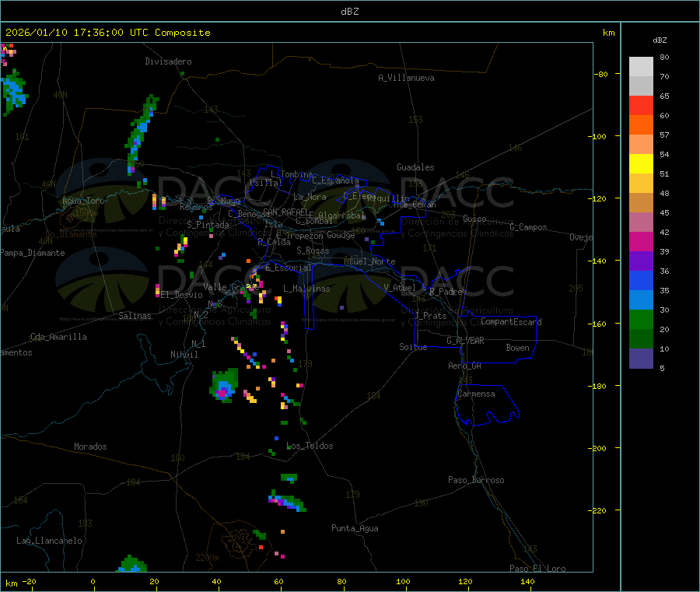700x592 pixels.
Task: Click the 'Guadales' map label
Action: (x=415, y=167)
